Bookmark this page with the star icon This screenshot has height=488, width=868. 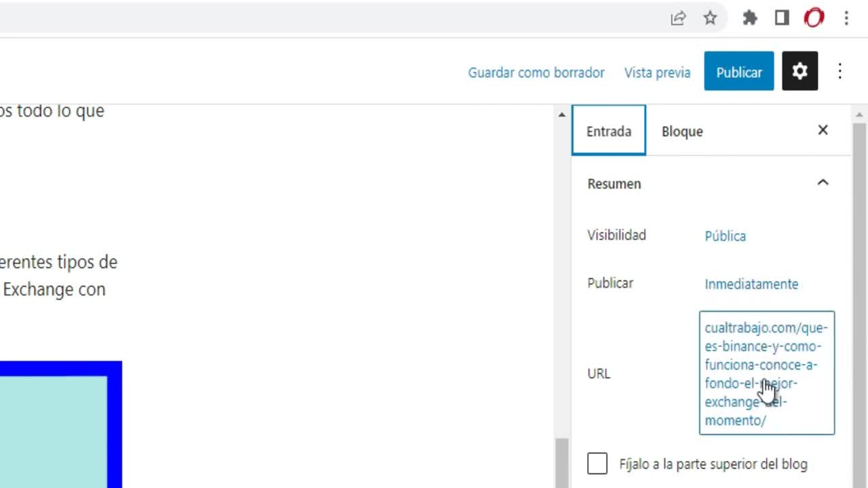click(x=710, y=18)
